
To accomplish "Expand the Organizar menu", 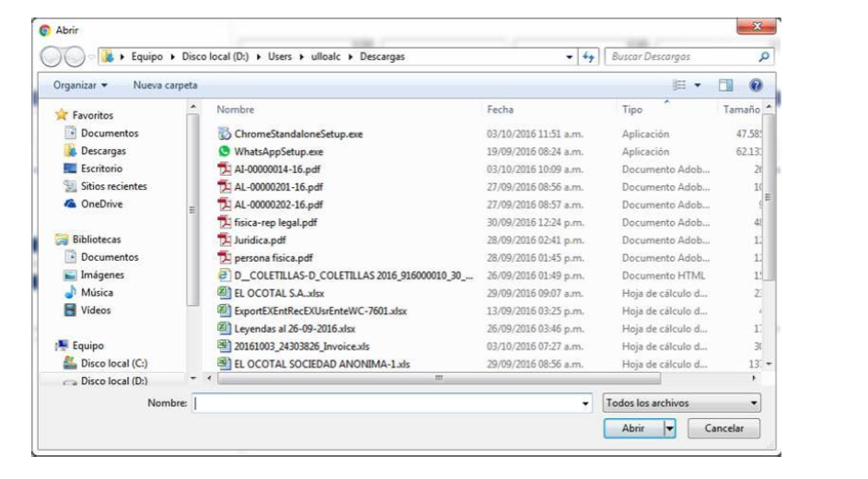I will (80, 85).
